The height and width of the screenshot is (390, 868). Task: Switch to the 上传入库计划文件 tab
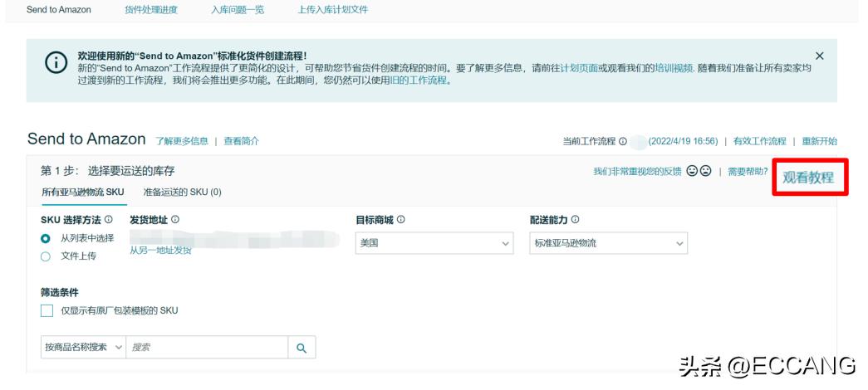click(x=333, y=9)
